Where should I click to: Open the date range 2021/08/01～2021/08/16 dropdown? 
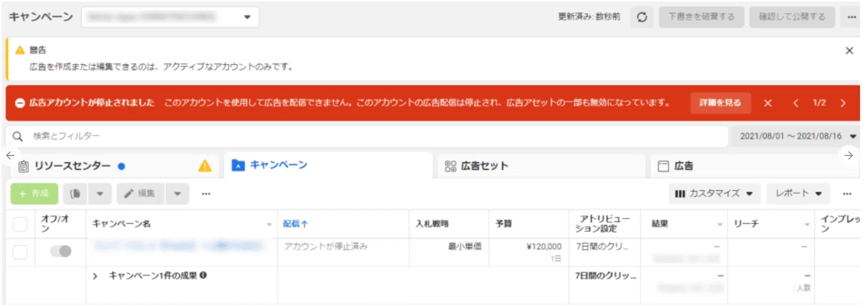795,136
